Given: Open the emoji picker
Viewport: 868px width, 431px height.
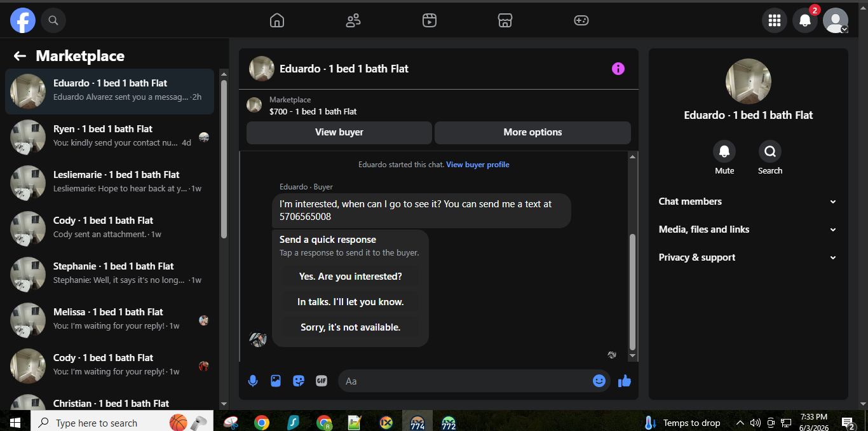Looking at the screenshot, I should point(599,381).
